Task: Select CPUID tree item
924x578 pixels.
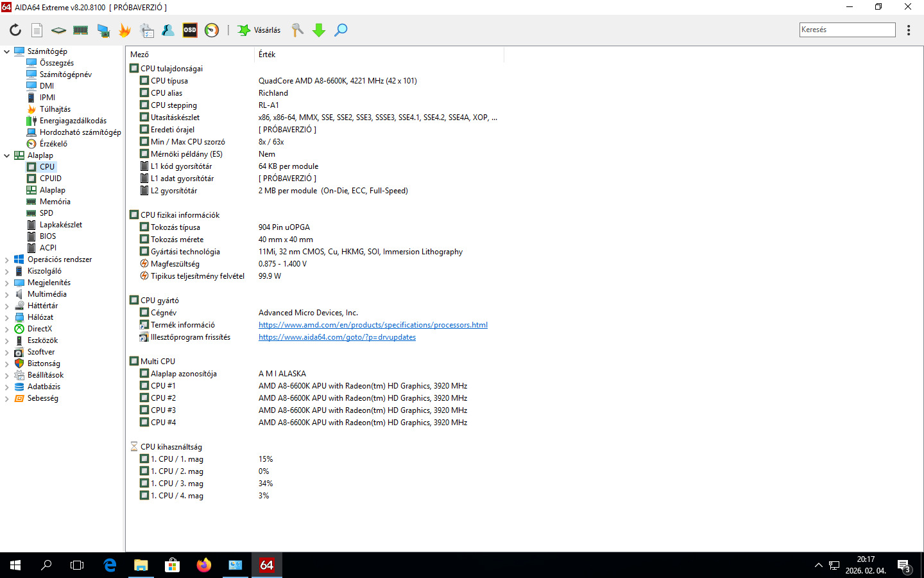Action: [x=51, y=179]
